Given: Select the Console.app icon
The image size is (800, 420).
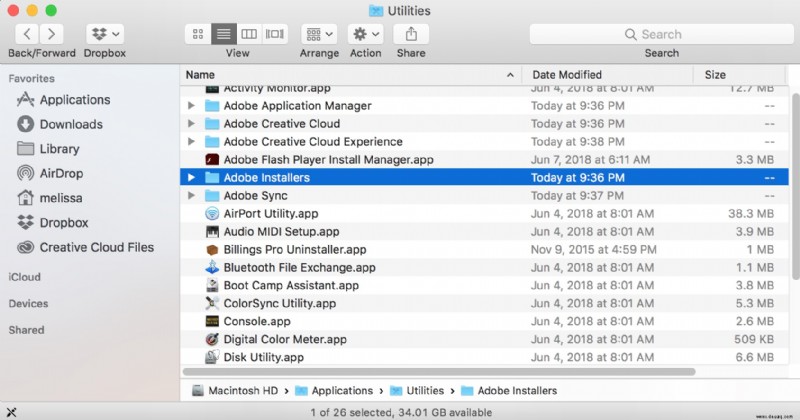Looking at the screenshot, I should tap(212, 322).
